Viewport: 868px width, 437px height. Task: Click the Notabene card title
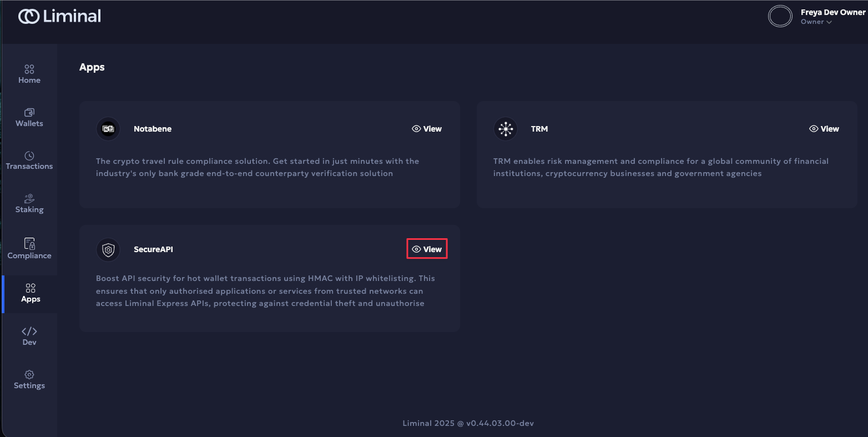pos(153,129)
